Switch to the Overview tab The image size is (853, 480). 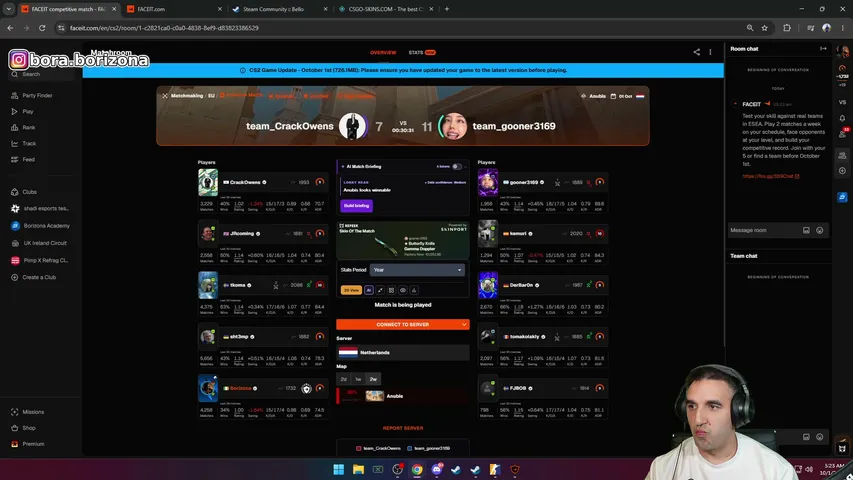(x=383, y=53)
